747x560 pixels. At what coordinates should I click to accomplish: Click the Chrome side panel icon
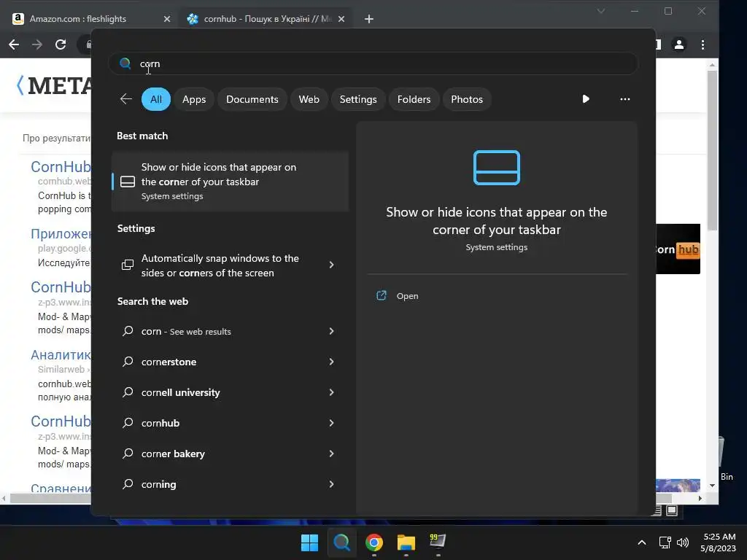click(658, 44)
